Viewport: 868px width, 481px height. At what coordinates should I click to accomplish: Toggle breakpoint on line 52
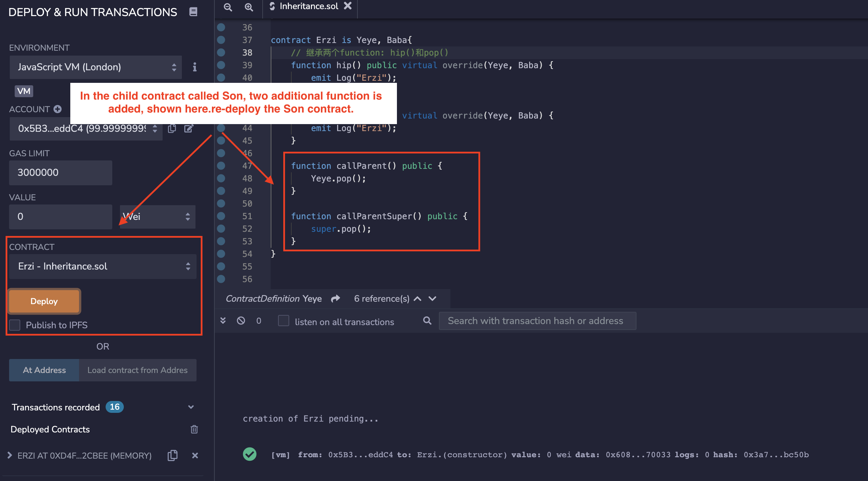coord(221,229)
